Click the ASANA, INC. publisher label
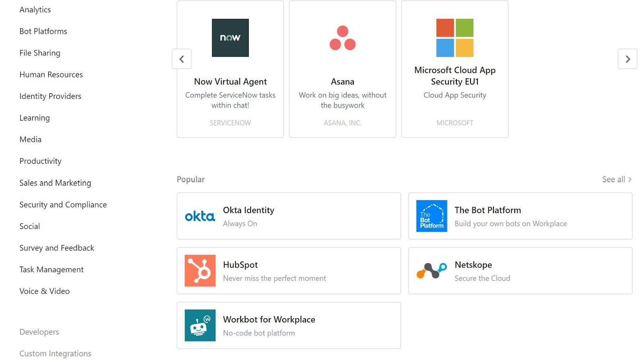Viewport: 644px width, 362px height. point(343,123)
